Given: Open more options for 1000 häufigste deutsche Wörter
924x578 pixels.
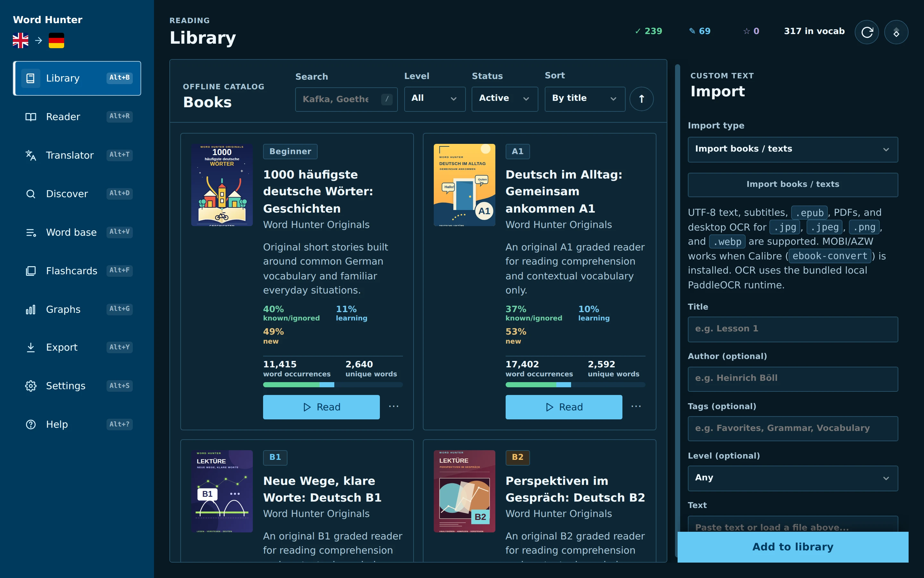Looking at the screenshot, I should [x=393, y=406].
